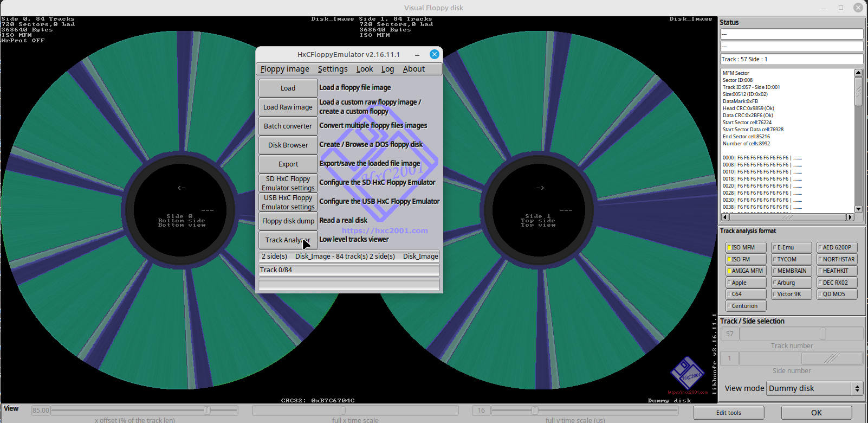Enable C64 track format

click(x=746, y=294)
